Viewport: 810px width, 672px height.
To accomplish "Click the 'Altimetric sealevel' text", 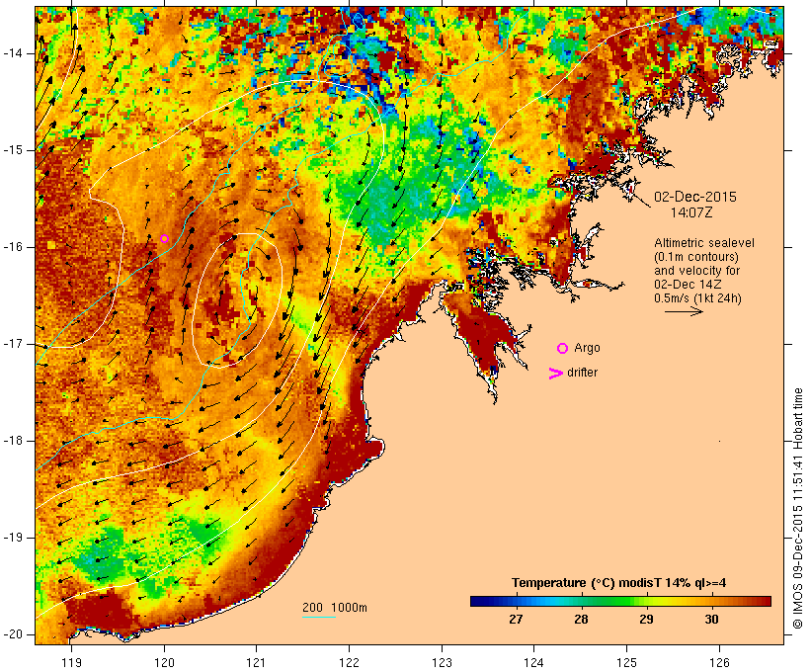I will click(704, 243).
